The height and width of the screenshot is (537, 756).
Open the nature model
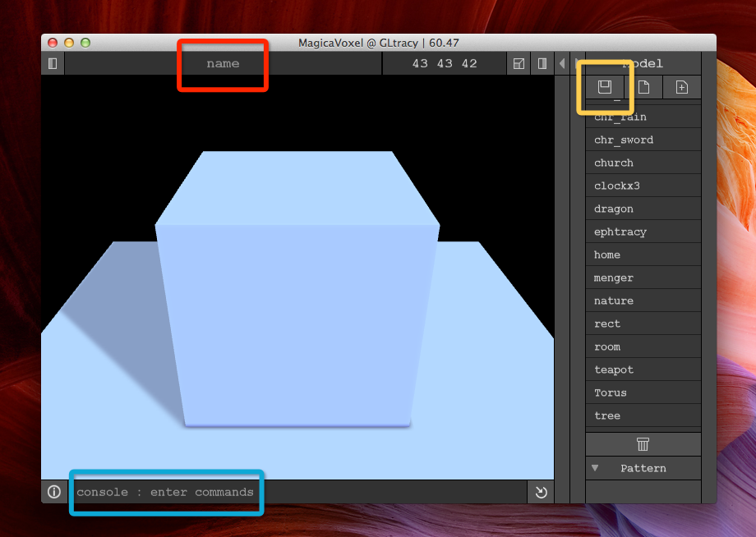coord(643,301)
